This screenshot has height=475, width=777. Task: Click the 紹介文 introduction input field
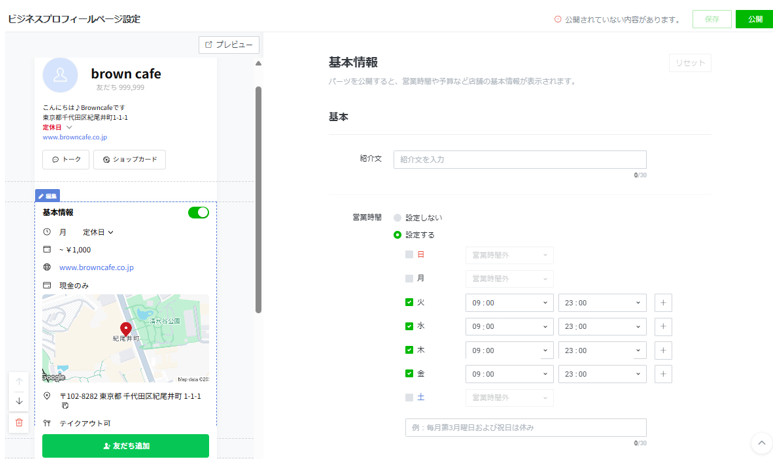pyautogui.click(x=519, y=160)
